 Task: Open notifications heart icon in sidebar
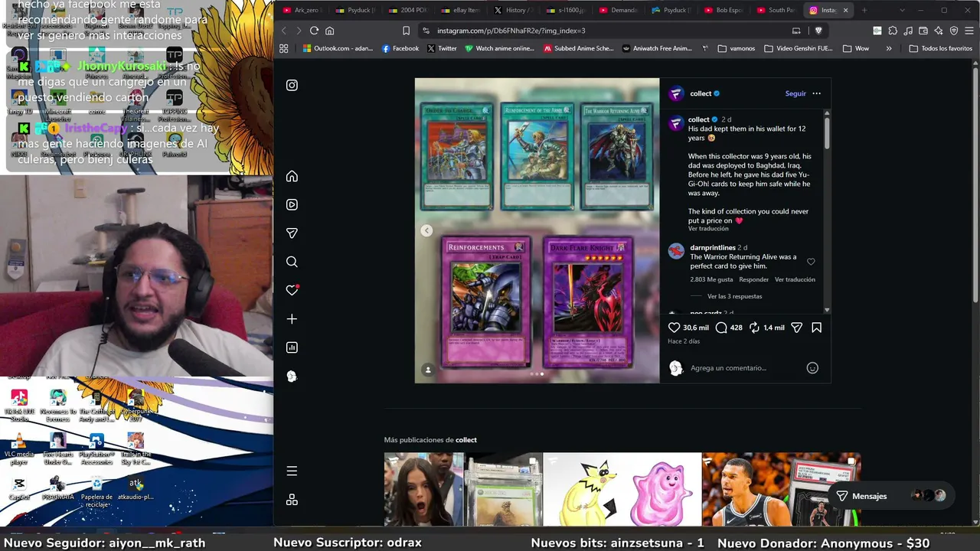[x=292, y=290]
